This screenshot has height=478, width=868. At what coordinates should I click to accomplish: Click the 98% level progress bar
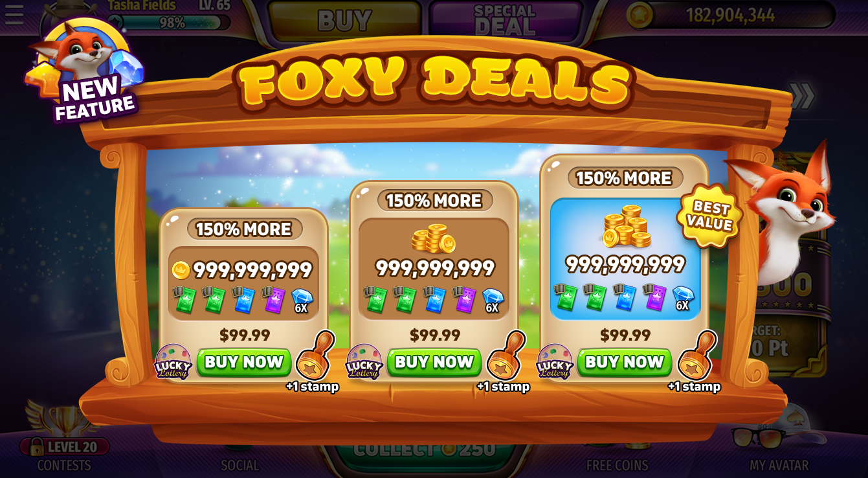173,23
